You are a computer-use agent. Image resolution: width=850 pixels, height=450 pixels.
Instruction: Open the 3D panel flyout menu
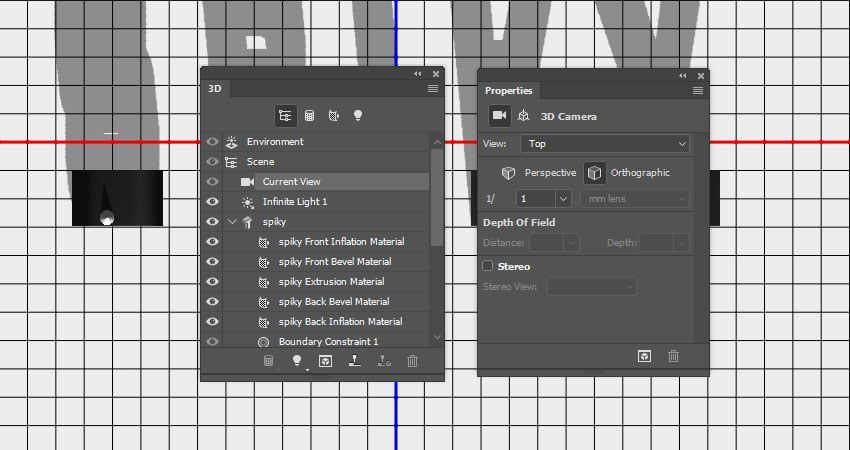click(x=433, y=89)
